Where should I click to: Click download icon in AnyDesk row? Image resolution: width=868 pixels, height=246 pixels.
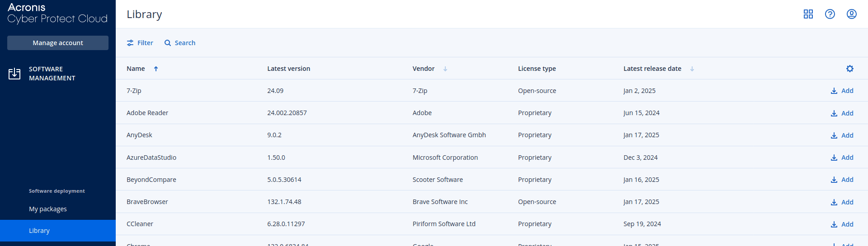[834, 135]
